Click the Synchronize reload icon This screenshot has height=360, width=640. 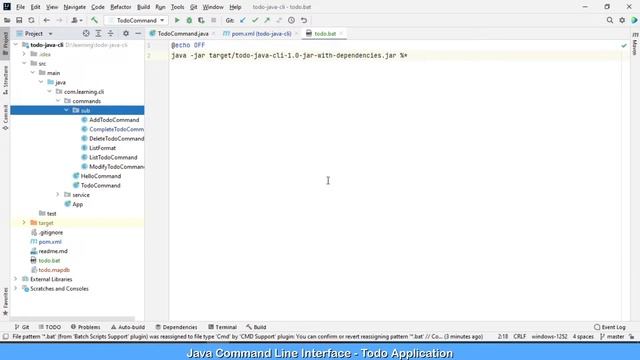coord(31,20)
